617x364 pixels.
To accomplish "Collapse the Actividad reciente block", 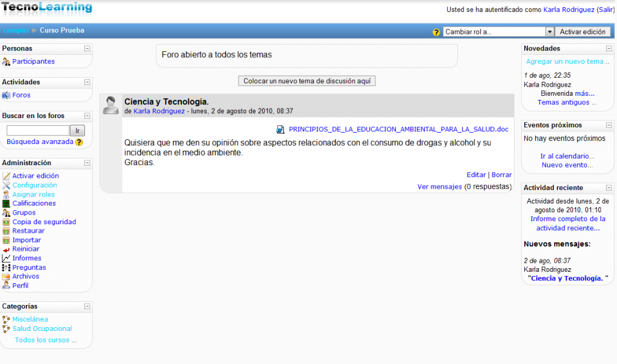I will pyautogui.click(x=609, y=187).
